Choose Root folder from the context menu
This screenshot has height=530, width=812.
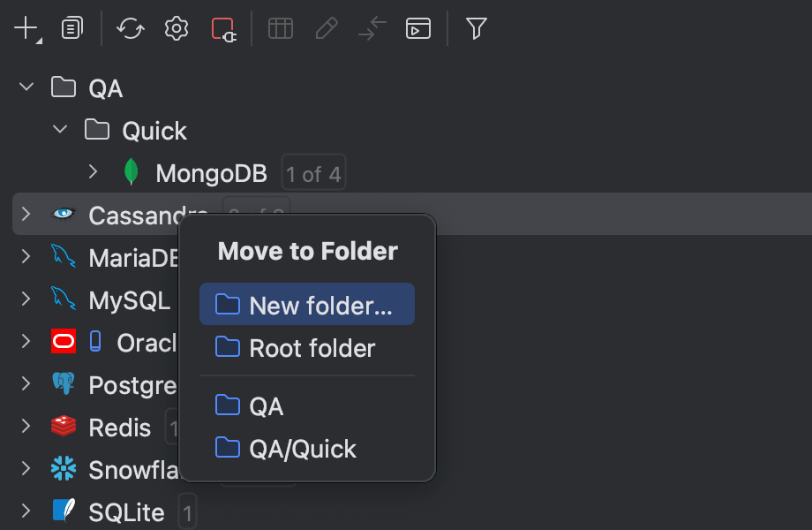(311, 348)
